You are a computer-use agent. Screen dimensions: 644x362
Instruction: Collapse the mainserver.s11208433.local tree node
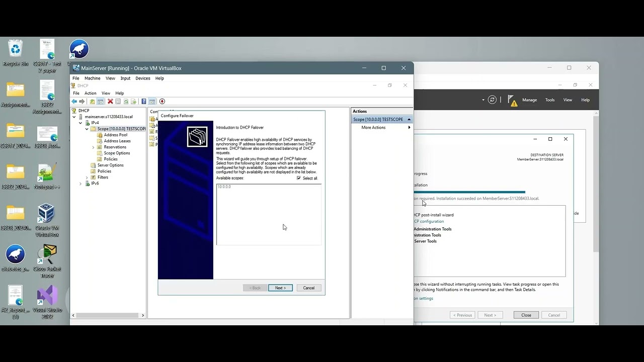tap(74, 117)
